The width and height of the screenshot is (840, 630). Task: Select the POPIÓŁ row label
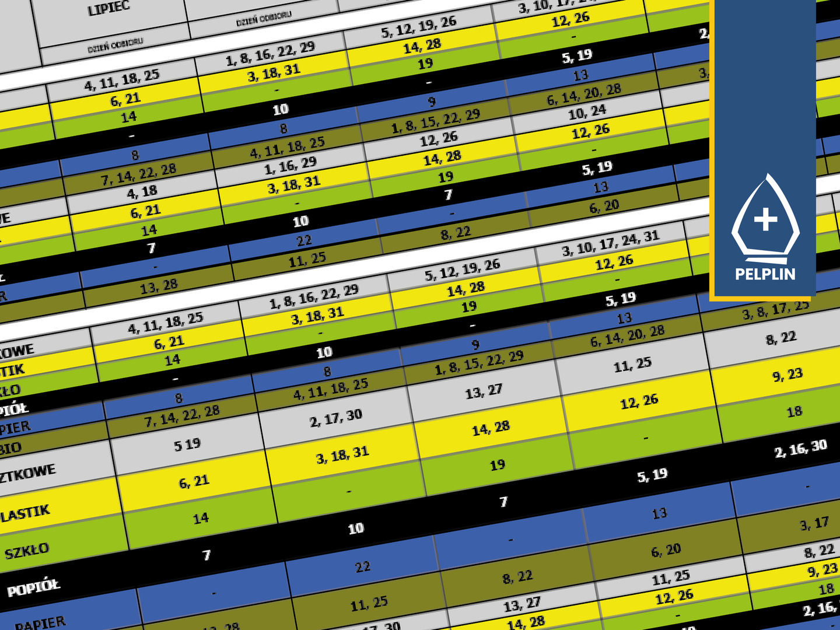(33, 587)
